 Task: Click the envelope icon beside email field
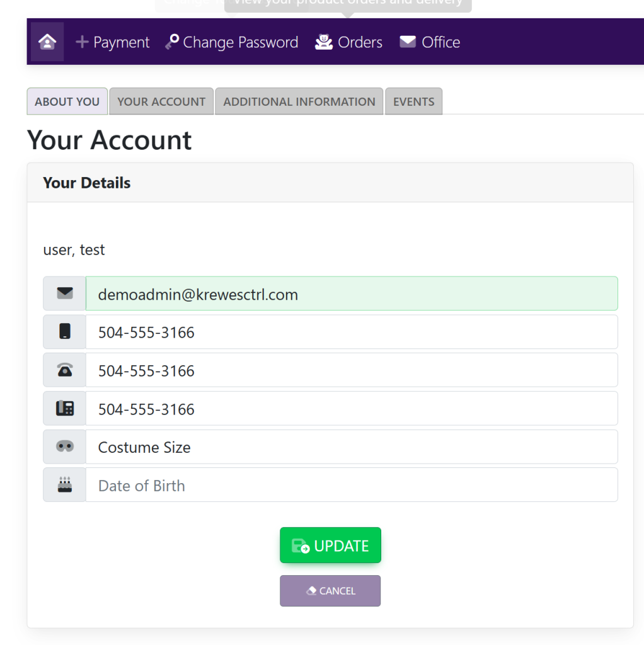pos(65,294)
